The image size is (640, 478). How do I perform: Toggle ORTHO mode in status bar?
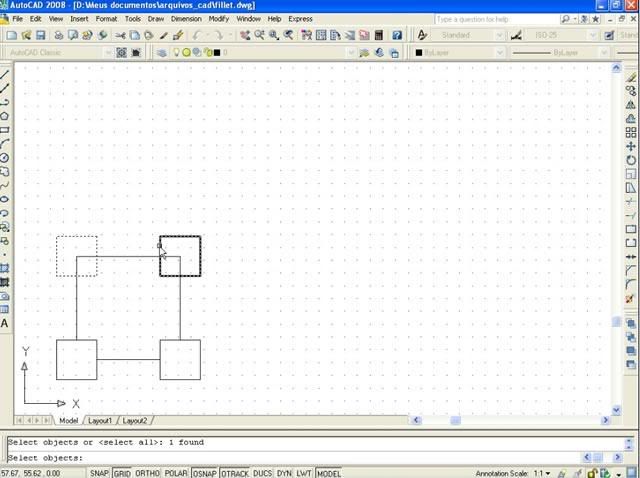147,473
